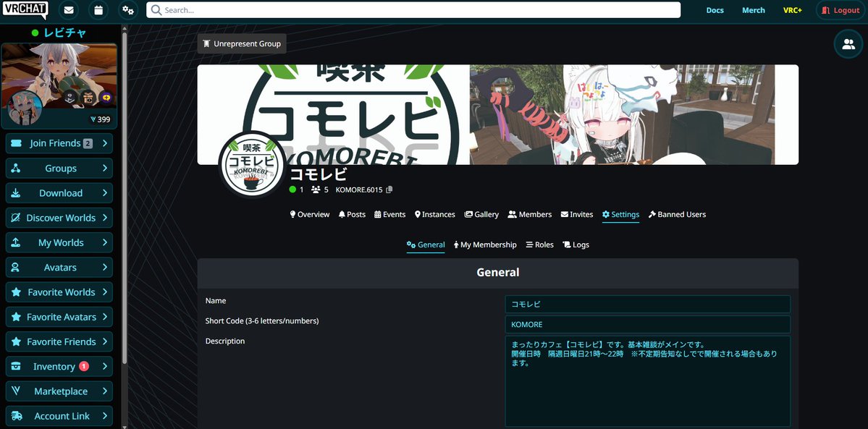
Task: Open the VRChat home logo
Action: [x=25, y=10]
